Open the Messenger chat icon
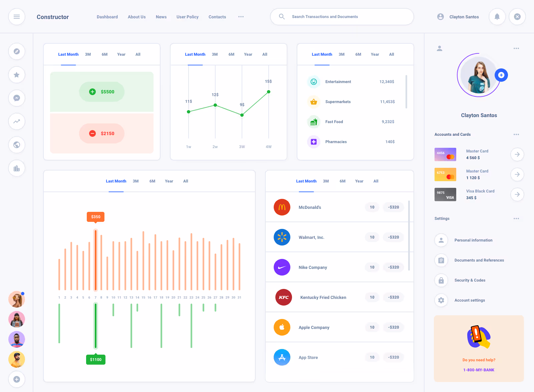The image size is (534, 392). point(17,98)
